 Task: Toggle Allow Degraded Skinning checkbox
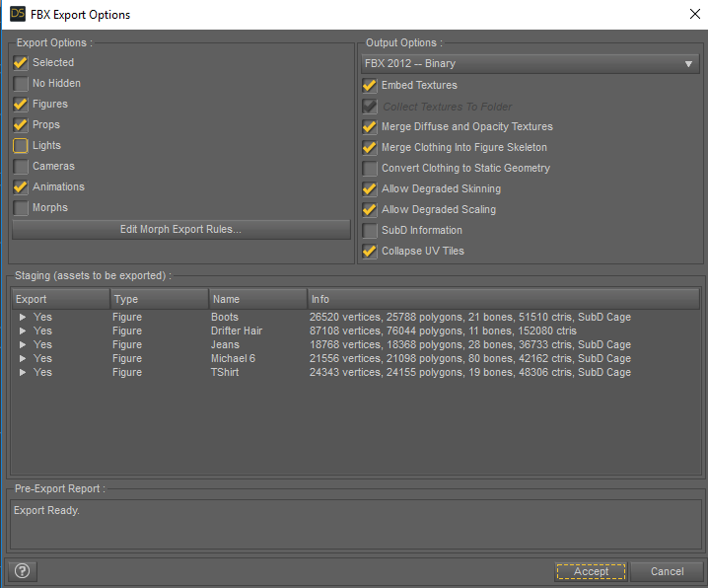pyautogui.click(x=370, y=188)
